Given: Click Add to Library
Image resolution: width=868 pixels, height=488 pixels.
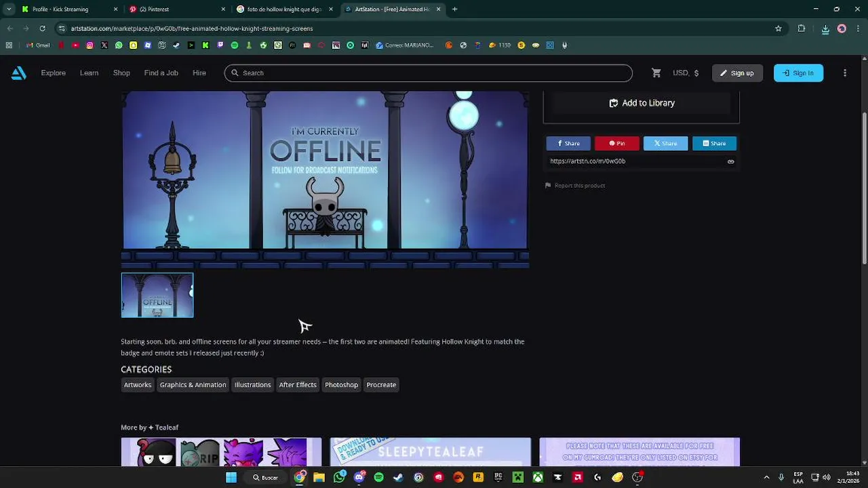Looking at the screenshot, I should (642, 103).
